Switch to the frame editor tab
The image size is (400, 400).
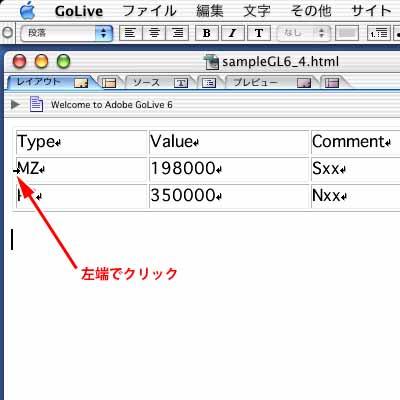point(109,82)
